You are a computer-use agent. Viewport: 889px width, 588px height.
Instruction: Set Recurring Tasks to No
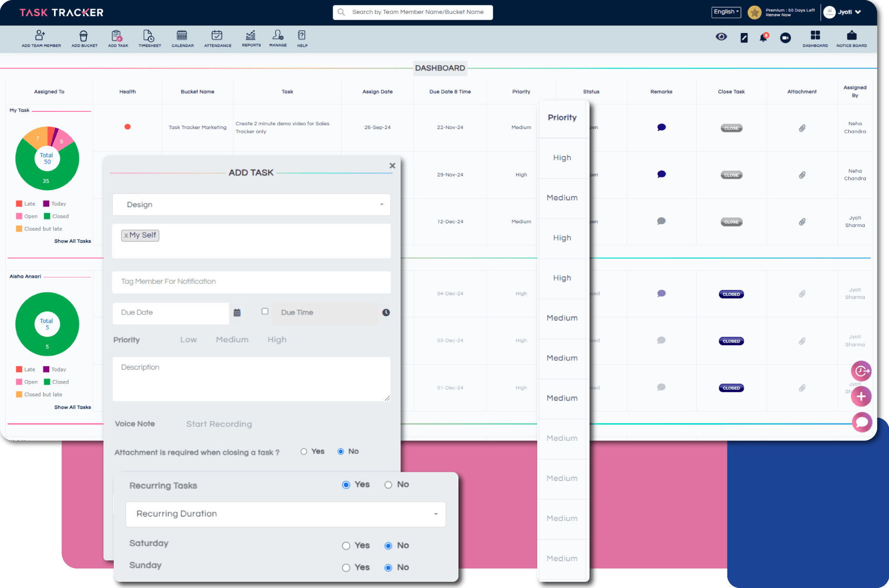(388, 485)
